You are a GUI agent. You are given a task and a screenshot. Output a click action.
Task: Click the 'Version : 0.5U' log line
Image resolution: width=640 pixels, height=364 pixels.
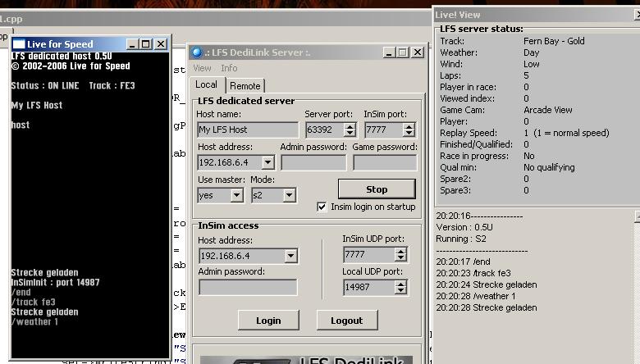click(x=464, y=227)
